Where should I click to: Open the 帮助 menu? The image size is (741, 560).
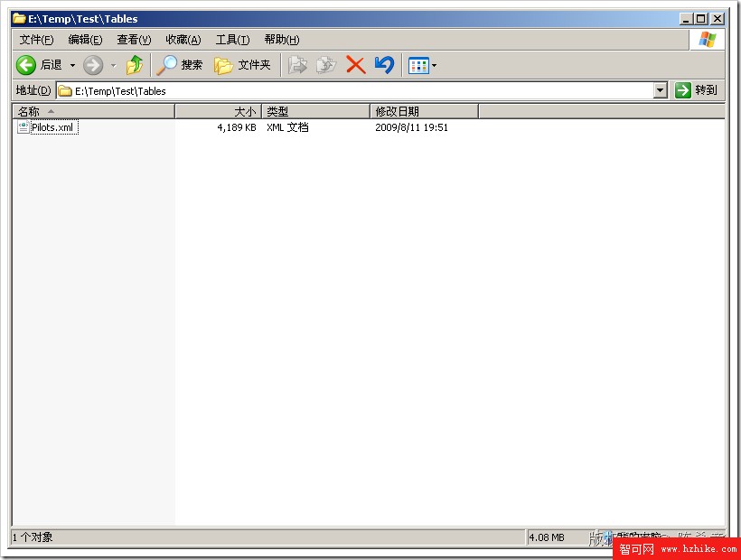(x=281, y=39)
